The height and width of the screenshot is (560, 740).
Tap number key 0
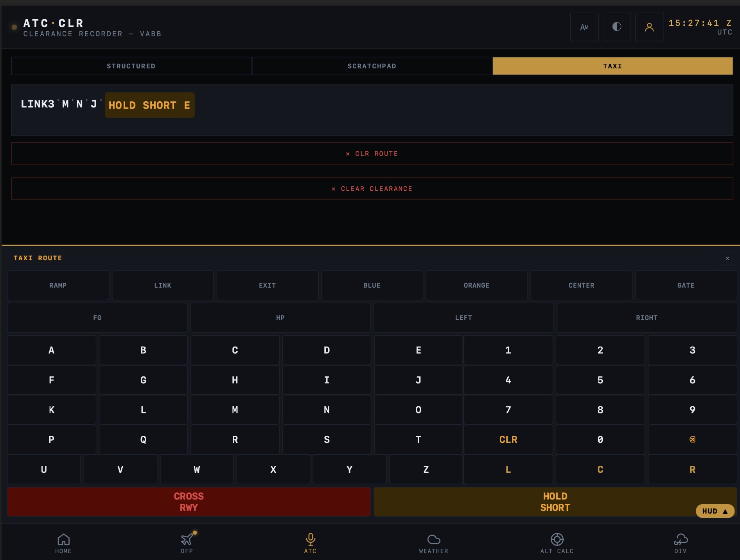pos(600,440)
